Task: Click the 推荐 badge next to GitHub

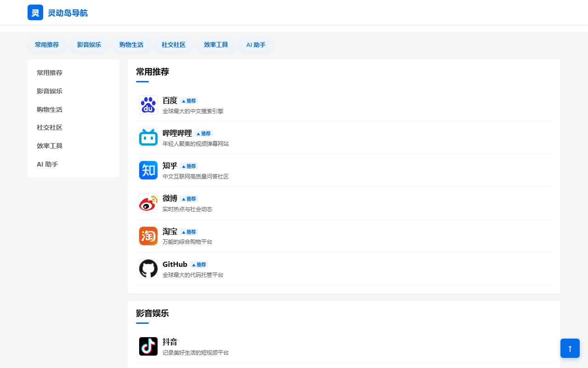Action: pyautogui.click(x=199, y=264)
